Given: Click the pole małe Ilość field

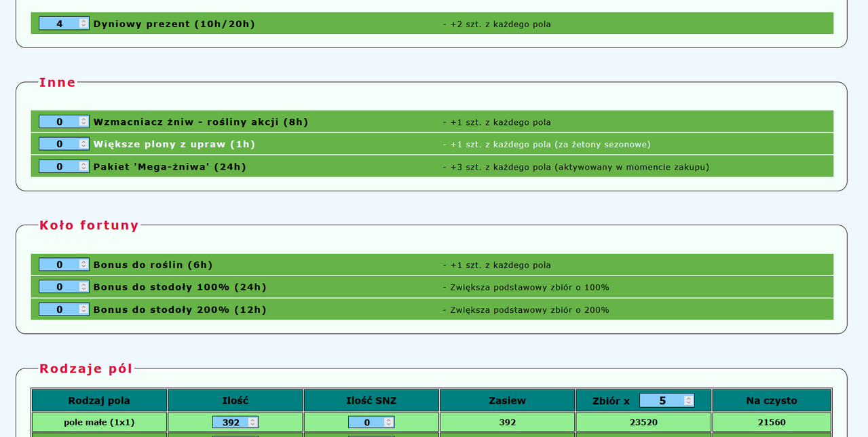Looking at the screenshot, I should (235, 422).
